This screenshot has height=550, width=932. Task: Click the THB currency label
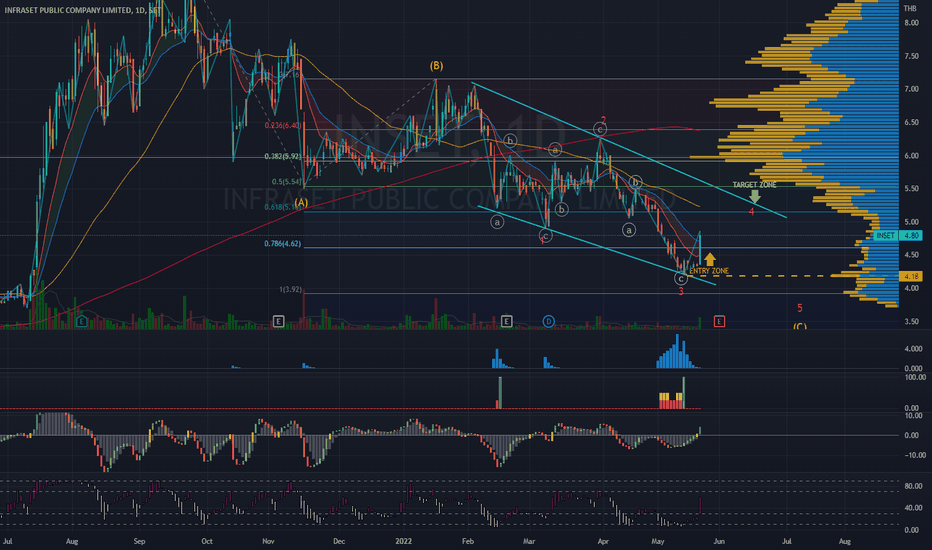pos(910,8)
